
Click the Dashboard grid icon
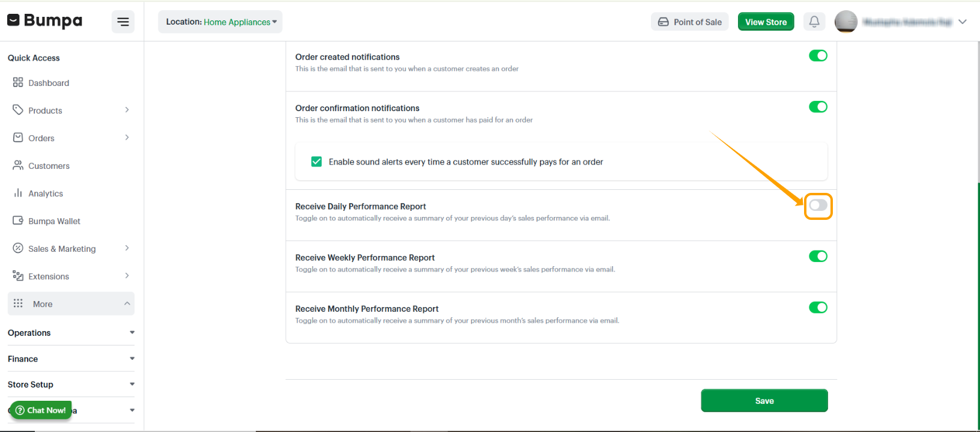[x=18, y=82]
